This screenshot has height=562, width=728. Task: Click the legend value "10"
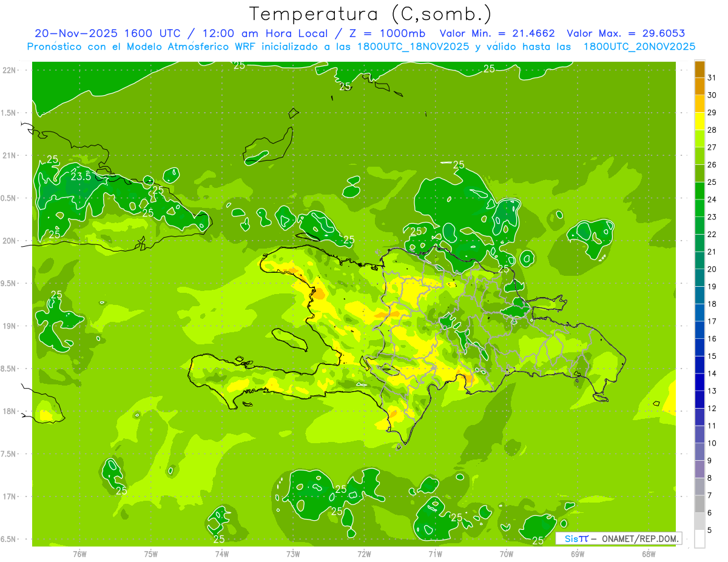click(712, 444)
